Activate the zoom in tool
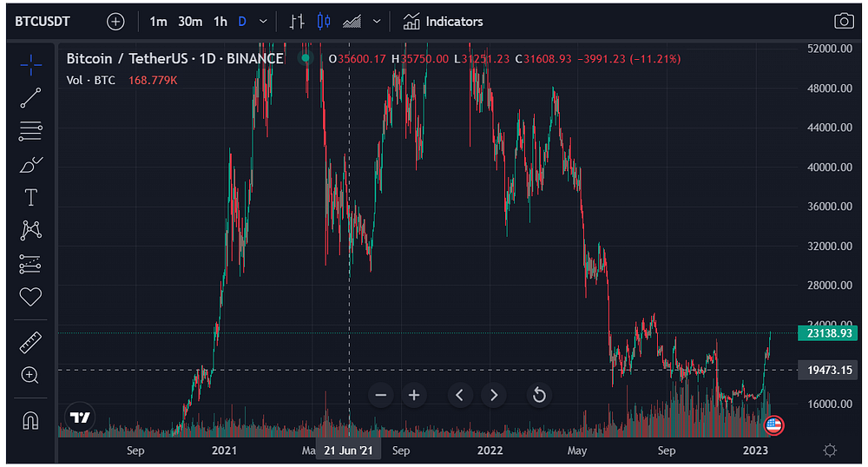Viewport: 868px width, 467px height. pyautogui.click(x=30, y=375)
